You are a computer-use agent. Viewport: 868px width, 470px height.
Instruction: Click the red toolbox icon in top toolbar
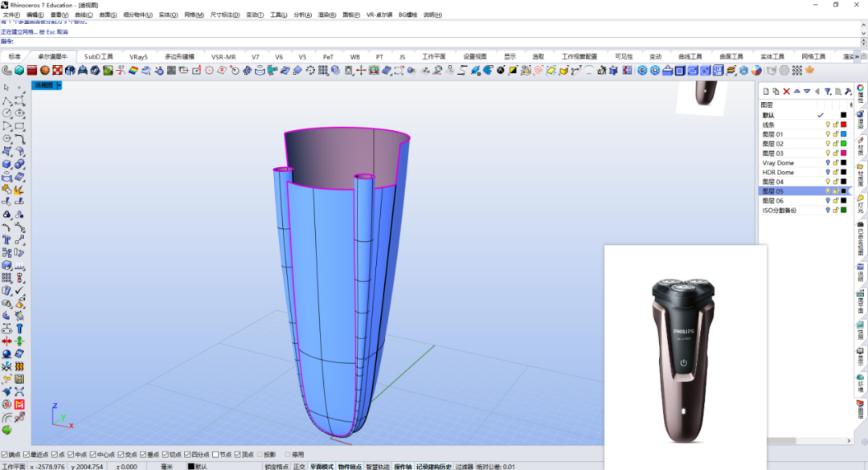32,71
